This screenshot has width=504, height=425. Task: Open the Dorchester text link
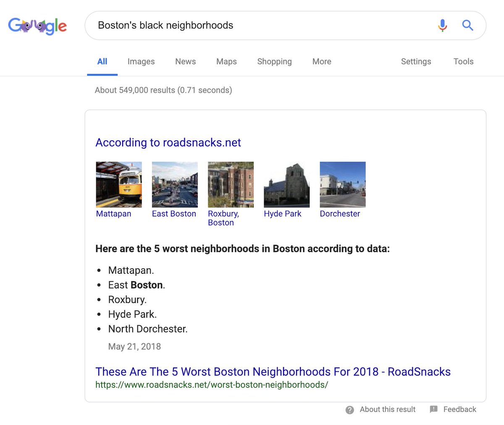pyautogui.click(x=340, y=214)
